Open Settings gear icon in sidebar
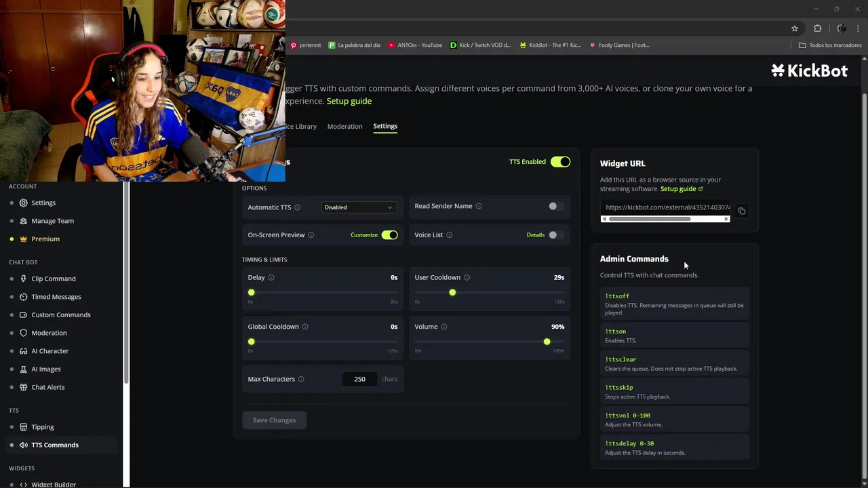This screenshot has height=488, width=868. pos(24,203)
